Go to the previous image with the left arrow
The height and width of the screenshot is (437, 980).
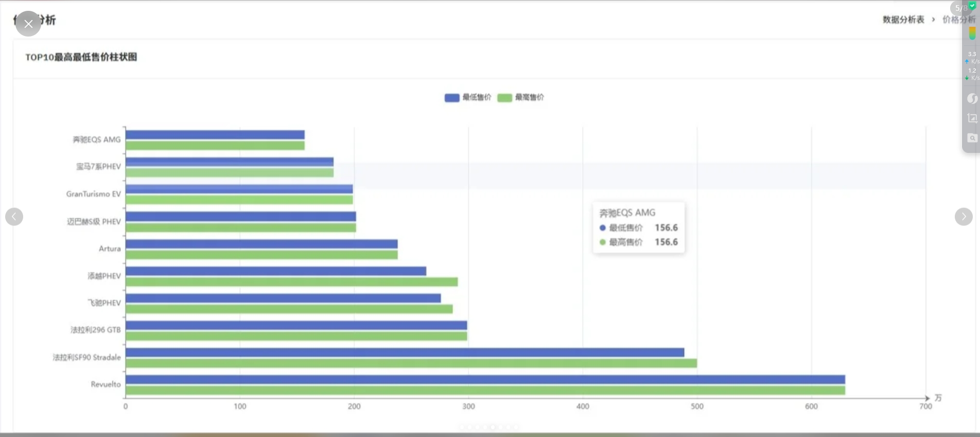point(14,217)
